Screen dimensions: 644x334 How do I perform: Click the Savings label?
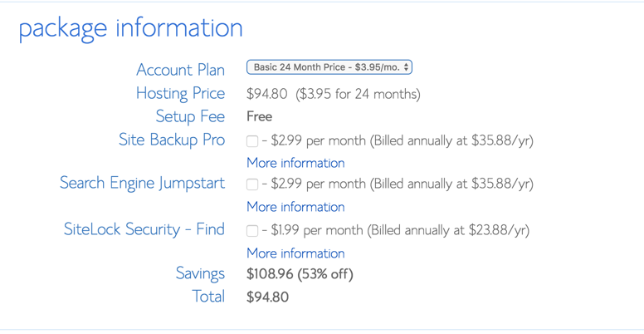[200, 273]
